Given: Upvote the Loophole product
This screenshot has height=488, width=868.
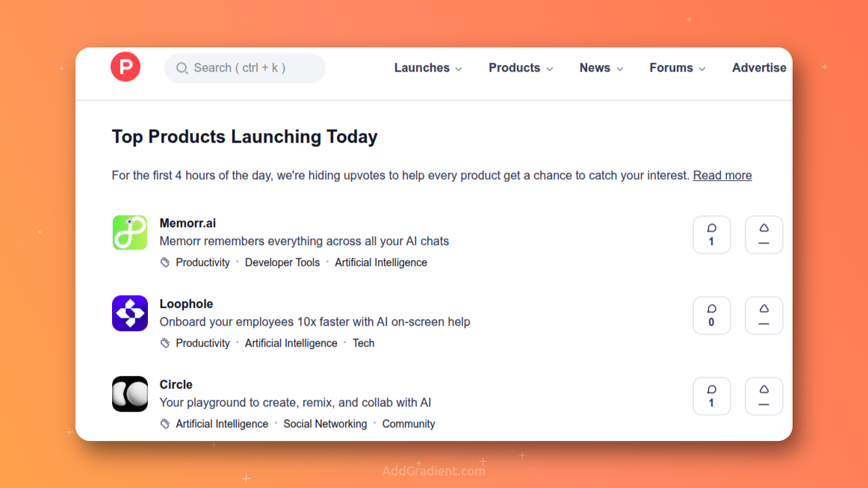Looking at the screenshot, I should click(763, 315).
